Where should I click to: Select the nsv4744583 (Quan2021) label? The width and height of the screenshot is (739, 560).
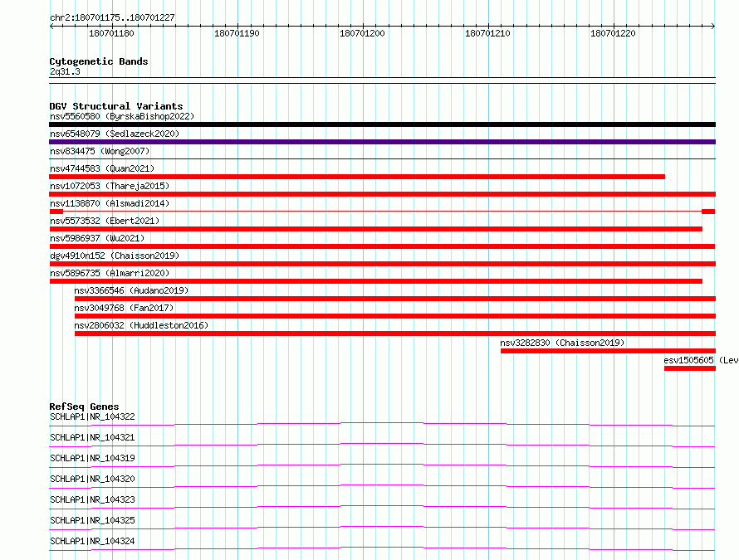102,168
